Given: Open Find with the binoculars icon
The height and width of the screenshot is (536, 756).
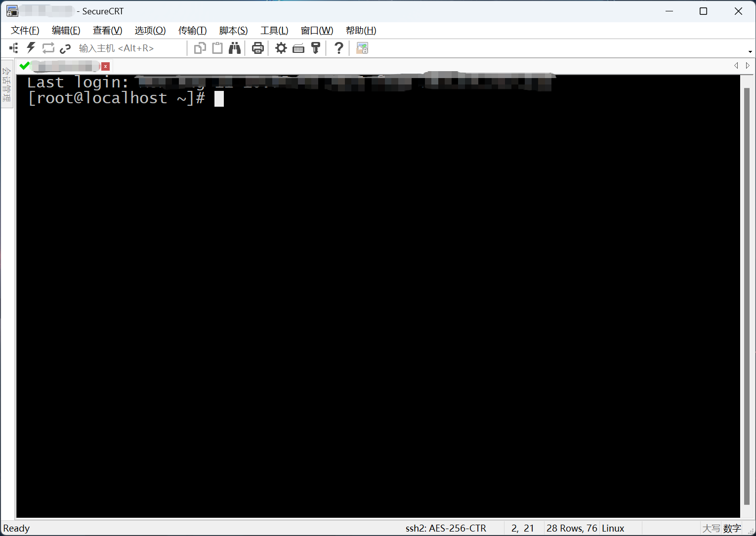Looking at the screenshot, I should [235, 48].
